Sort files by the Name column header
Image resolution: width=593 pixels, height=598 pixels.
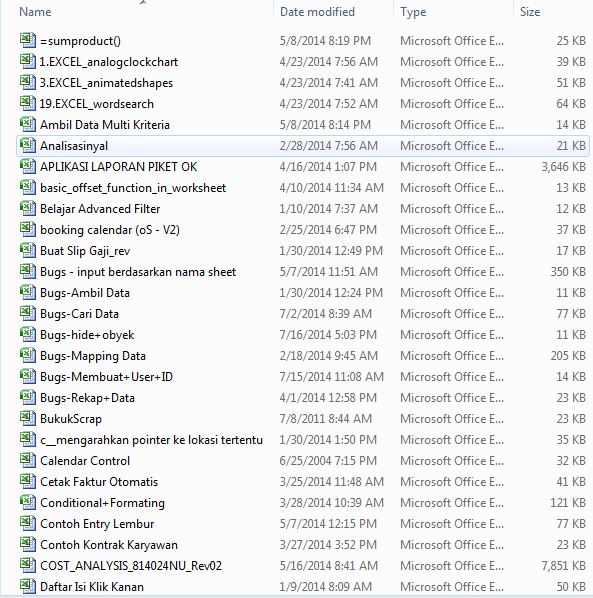[x=35, y=12]
